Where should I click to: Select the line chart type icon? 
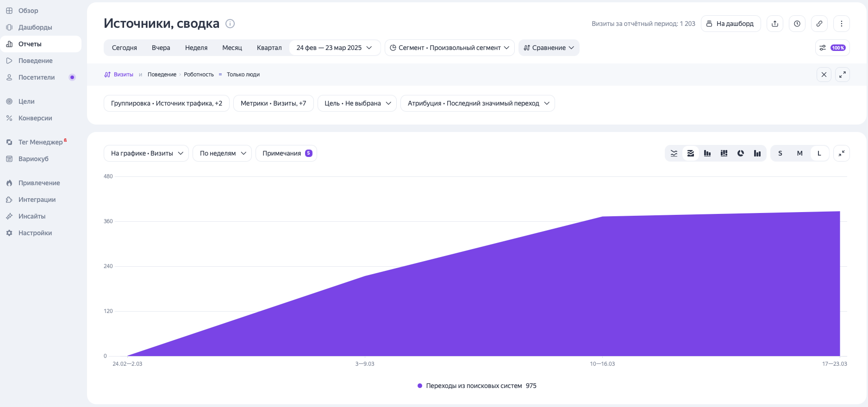click(x=674, y=153)
